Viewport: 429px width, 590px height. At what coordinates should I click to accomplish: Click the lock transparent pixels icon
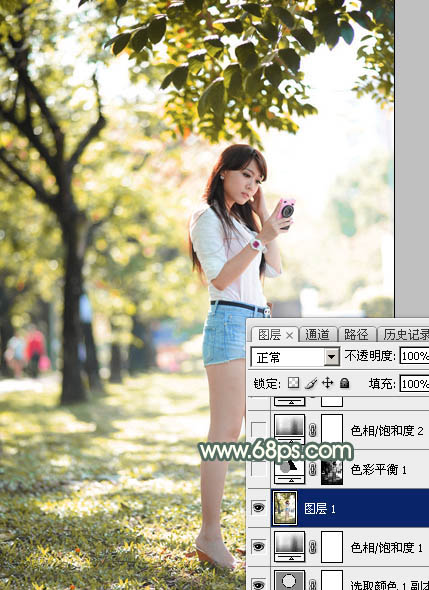294,383
